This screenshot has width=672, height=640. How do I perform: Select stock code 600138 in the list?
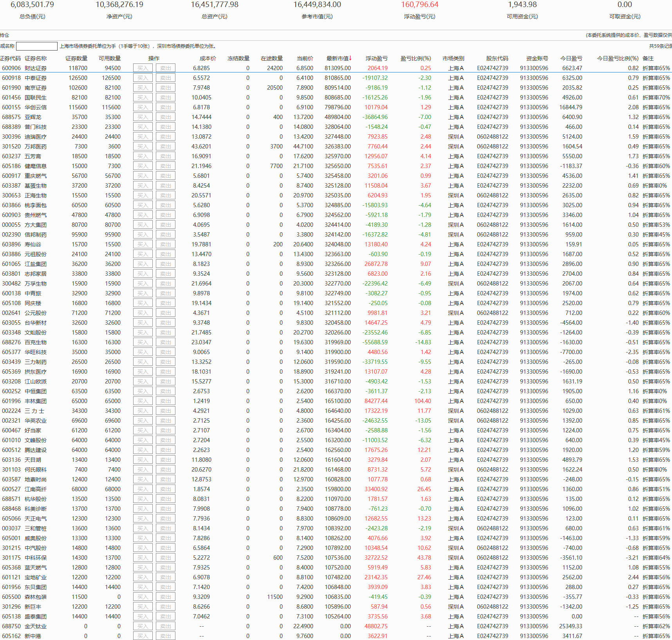[11, 293]
